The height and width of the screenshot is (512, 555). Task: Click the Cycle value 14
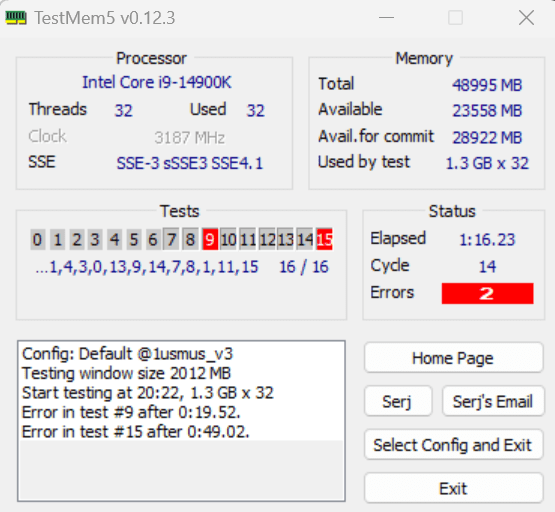[x=487, y=266]
